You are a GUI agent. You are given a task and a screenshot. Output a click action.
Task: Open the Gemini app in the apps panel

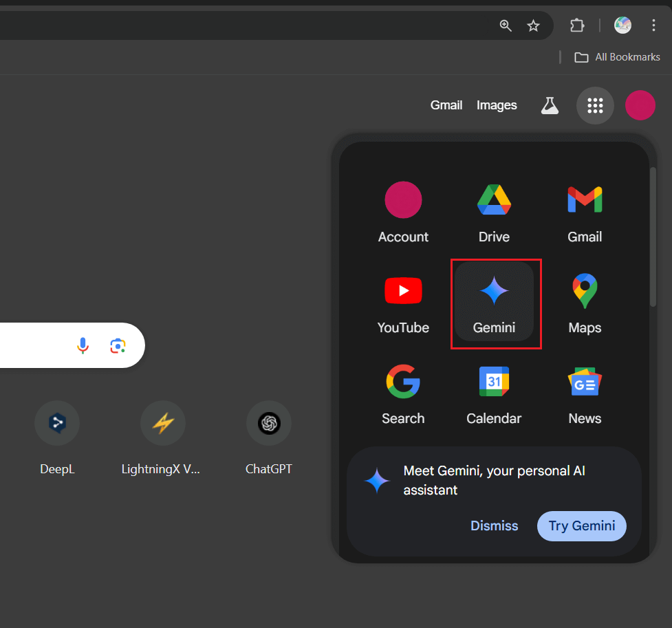(494, 303)
